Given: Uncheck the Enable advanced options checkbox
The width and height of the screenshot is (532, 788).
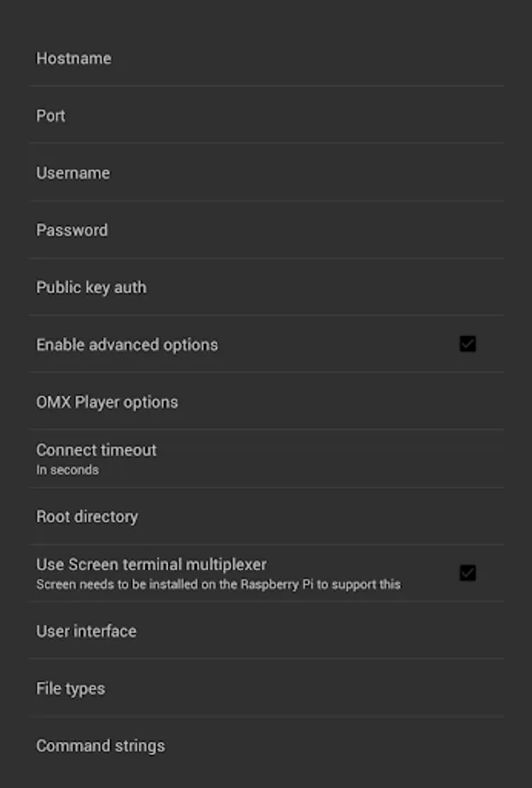Looking at the screenshot, I should [x=467, y=344].
